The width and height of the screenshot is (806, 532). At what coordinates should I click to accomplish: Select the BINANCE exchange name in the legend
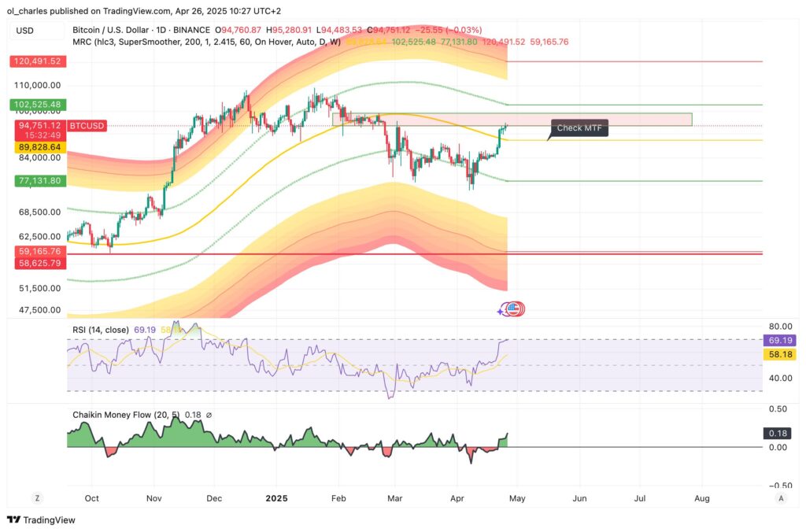(x=191, y=28)
